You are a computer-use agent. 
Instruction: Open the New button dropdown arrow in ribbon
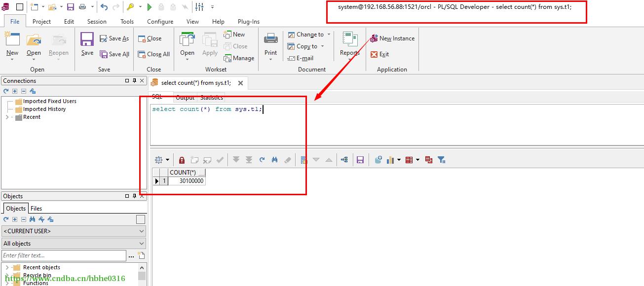tap(12, 60)
